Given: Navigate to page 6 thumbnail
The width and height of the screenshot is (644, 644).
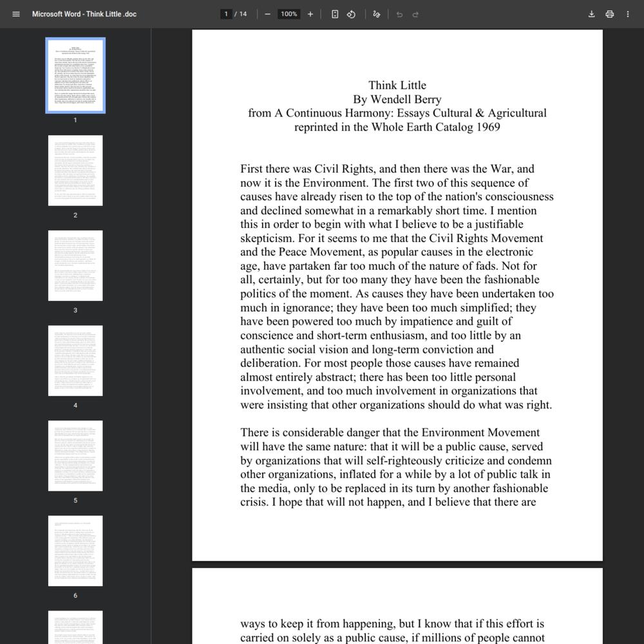Looking at the screenshot, I should point(75,551).
